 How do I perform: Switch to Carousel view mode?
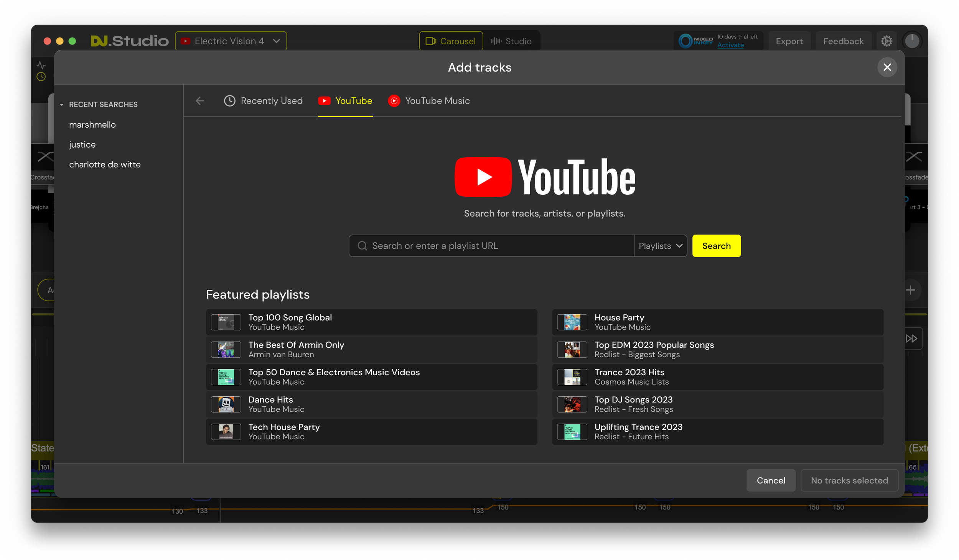pyautogui.click(x=451, y=41)
